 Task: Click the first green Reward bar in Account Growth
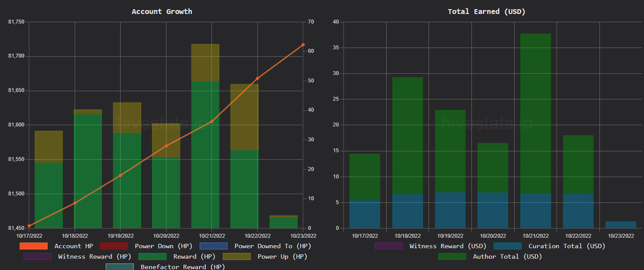pos(49,195)
